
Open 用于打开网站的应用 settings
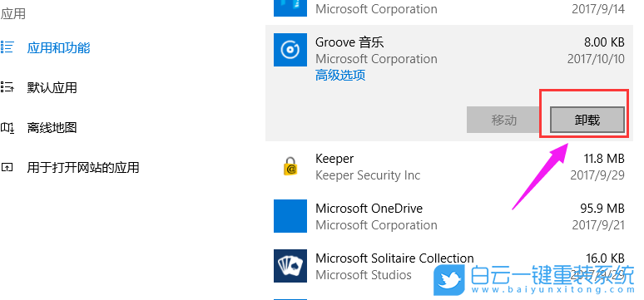(83, 167)
